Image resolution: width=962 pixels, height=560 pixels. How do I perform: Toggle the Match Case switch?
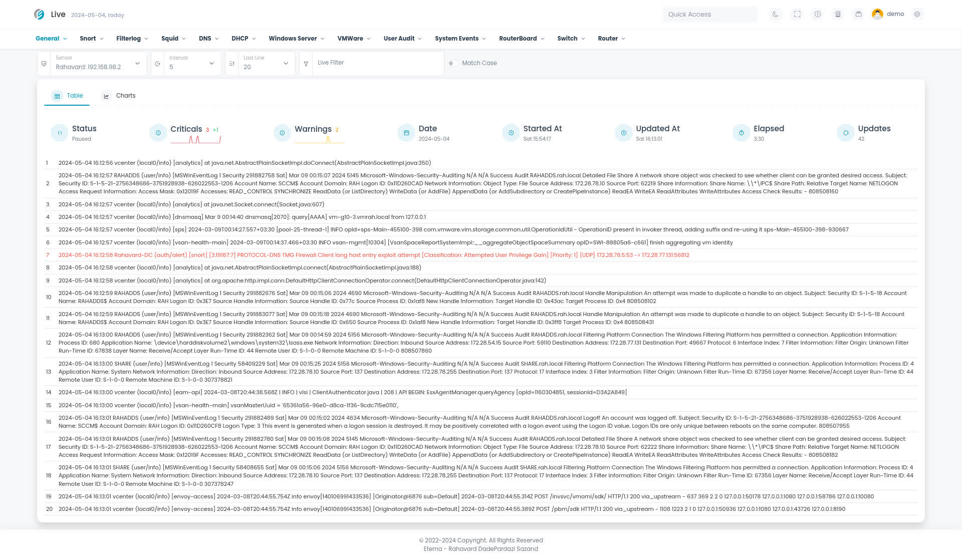[x=453, y=63]
